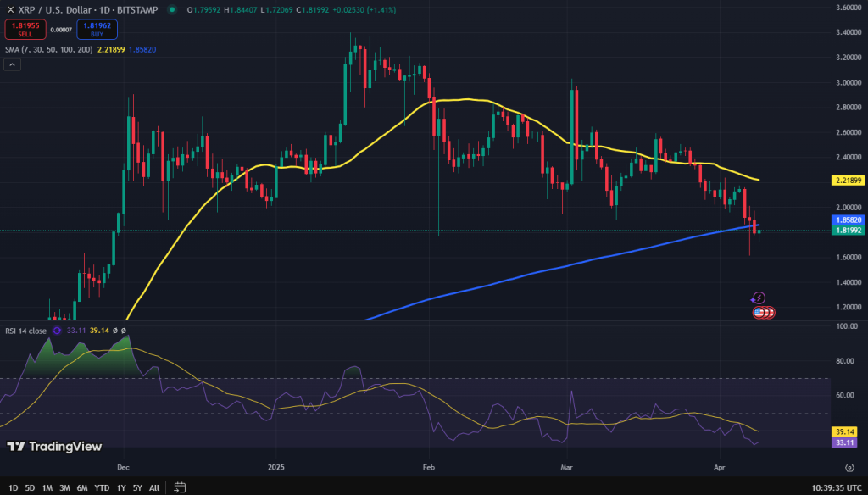Click the 10:39:35 UTC timezone clock
The height and width of the screenshot is (495, 868).
pyautogui.click(x=837, y=488)
